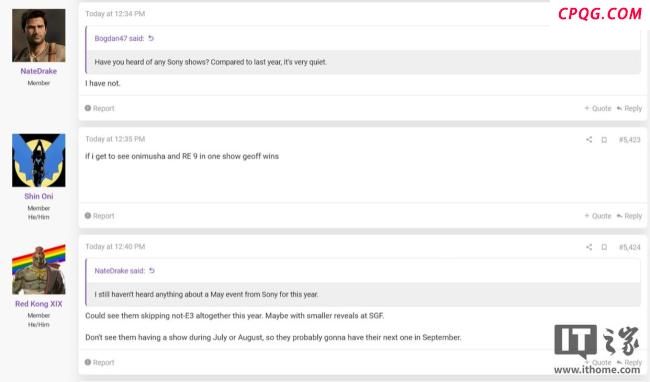View NateDrake's avatar image

point(39,36)
